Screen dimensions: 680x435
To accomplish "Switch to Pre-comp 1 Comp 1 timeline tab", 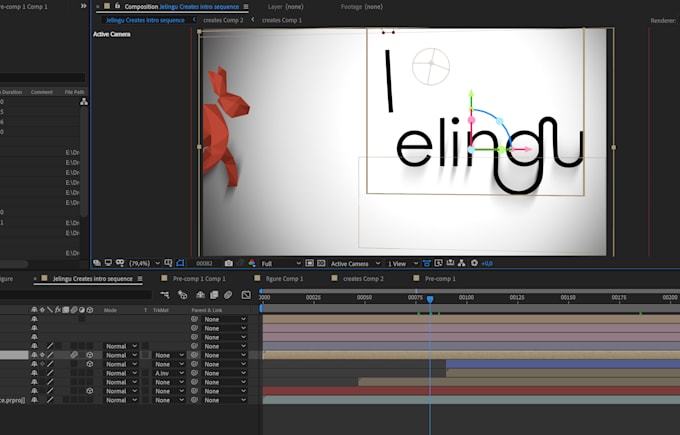I will click(x=199, y=278).
